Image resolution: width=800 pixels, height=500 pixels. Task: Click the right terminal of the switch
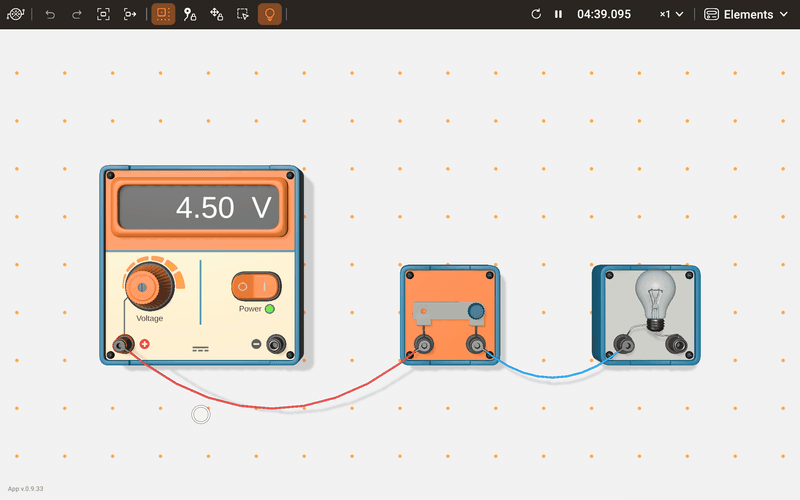(476, 345)
